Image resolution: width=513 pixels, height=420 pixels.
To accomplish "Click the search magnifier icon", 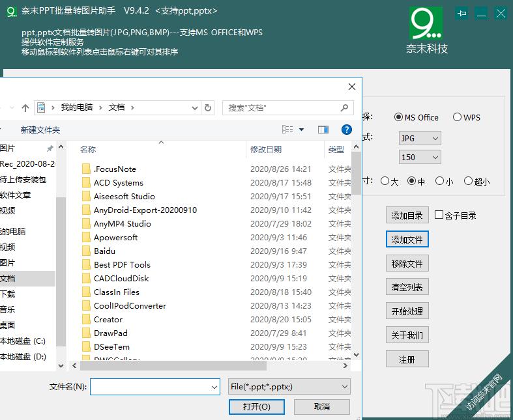I will coord(344,107).
